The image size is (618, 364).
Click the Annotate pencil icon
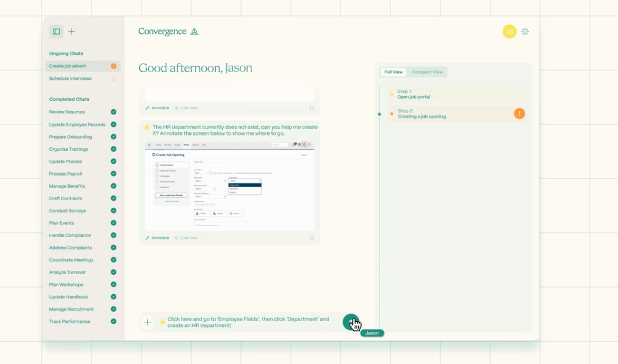[147, 237]
